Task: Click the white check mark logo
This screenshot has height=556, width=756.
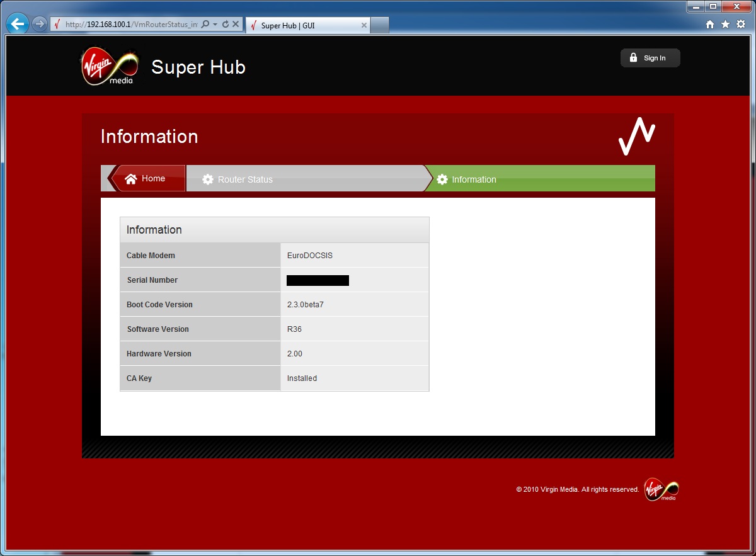Action: (x=637, y=136)
